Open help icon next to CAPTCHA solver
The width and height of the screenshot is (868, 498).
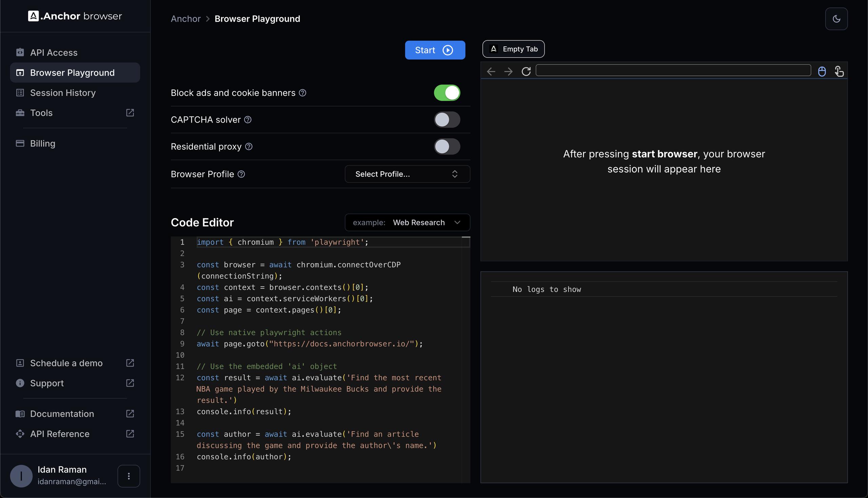click(248, 120)
